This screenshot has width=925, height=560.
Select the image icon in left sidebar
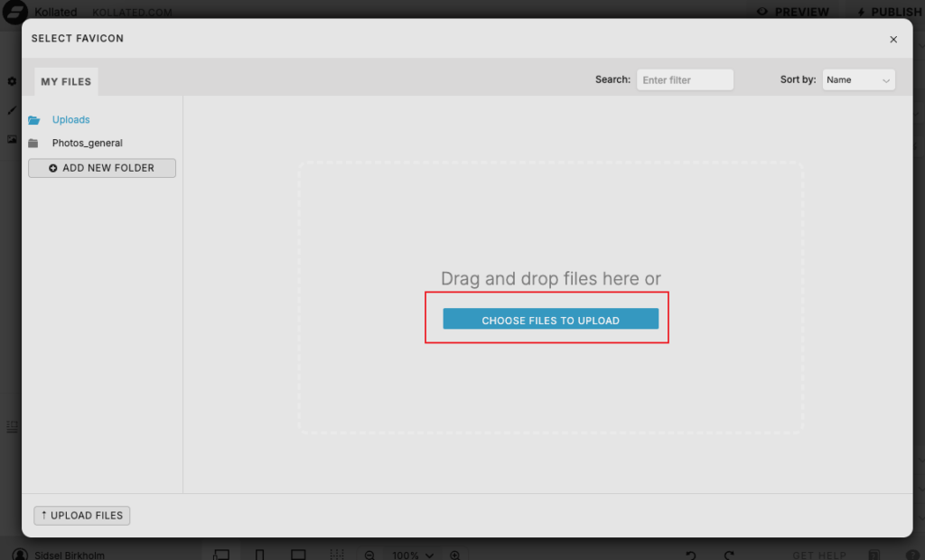coord(12,139)
